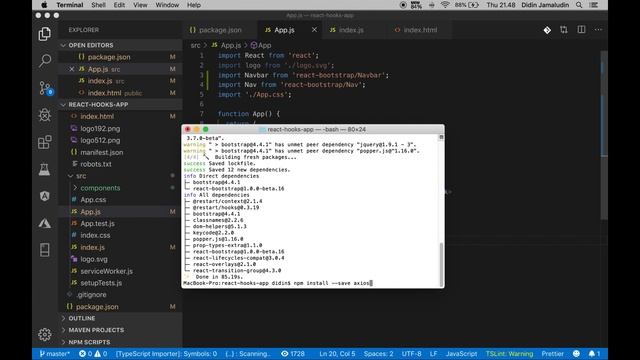Click Spaces: 2 indentation setting
Screen dimensions: 640x360
(378, 353)
